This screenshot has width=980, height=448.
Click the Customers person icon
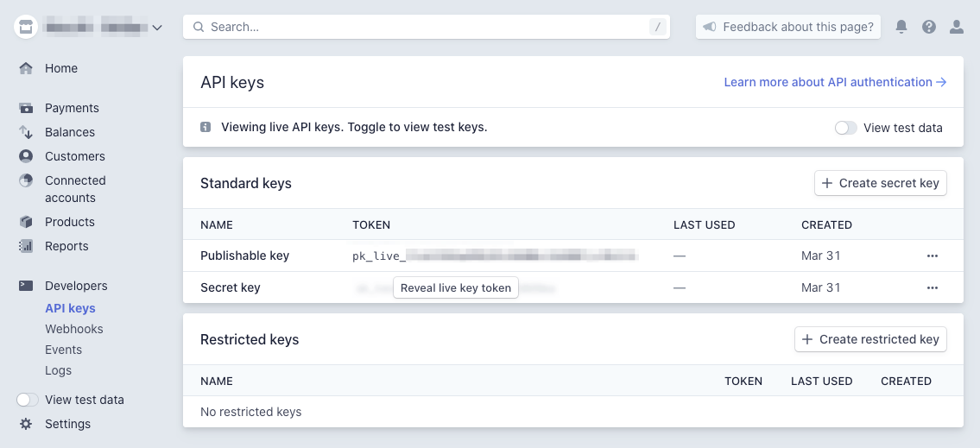tap(26, 156)
